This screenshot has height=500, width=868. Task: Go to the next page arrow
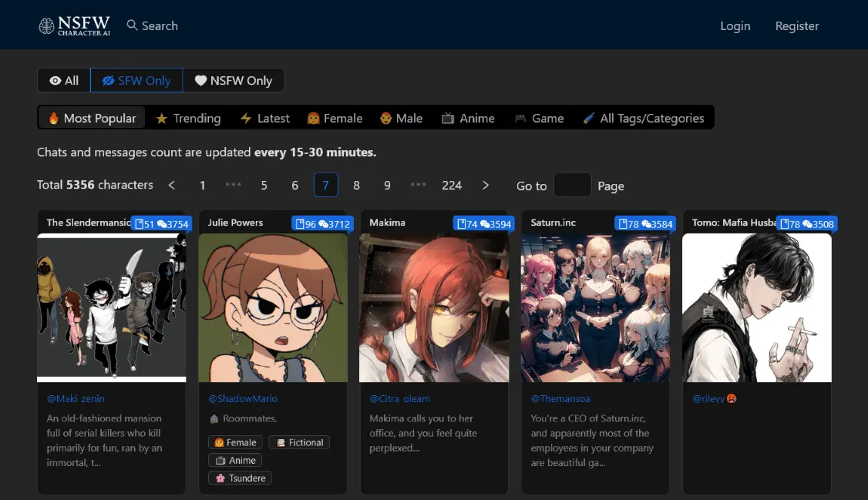(x=486, y=186)
